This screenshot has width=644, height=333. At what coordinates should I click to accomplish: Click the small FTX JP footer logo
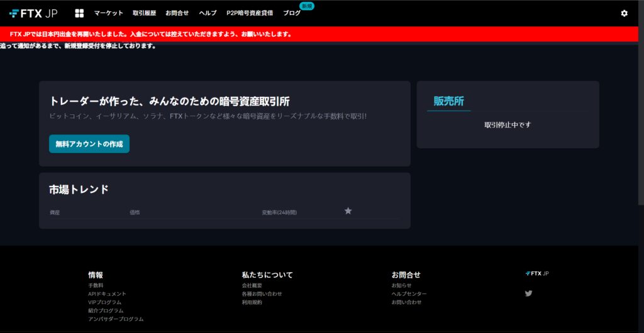pyautogui.click(x=537, y=273)
